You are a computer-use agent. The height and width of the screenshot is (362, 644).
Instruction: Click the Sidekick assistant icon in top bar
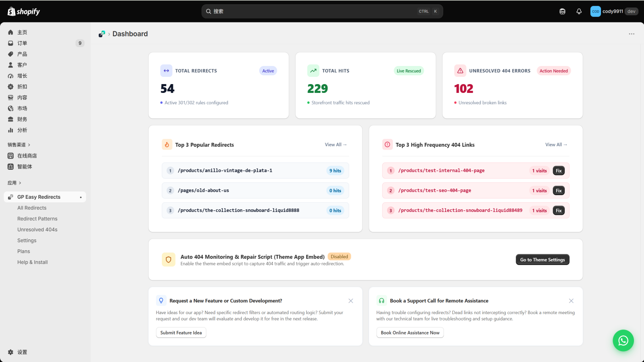click(562, 11)
